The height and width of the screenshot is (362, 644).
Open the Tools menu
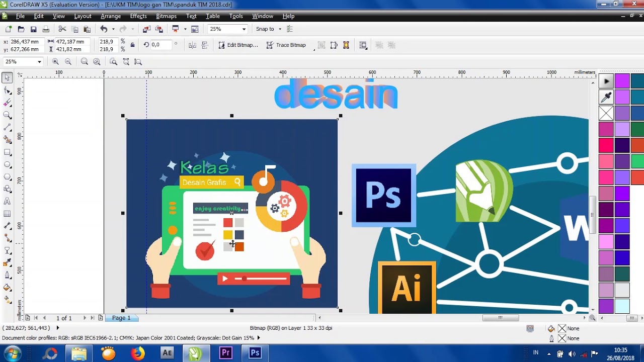point(236,16)
